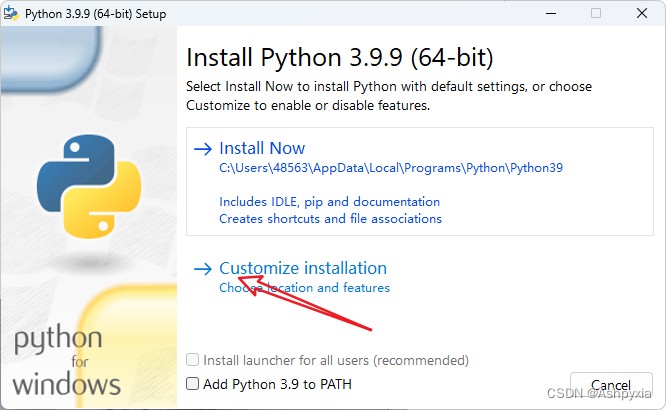Click the 'Python 3.9.9 (64-bit) Setup' title text
The height and width of the screenshot is (410, 666).
96,14
